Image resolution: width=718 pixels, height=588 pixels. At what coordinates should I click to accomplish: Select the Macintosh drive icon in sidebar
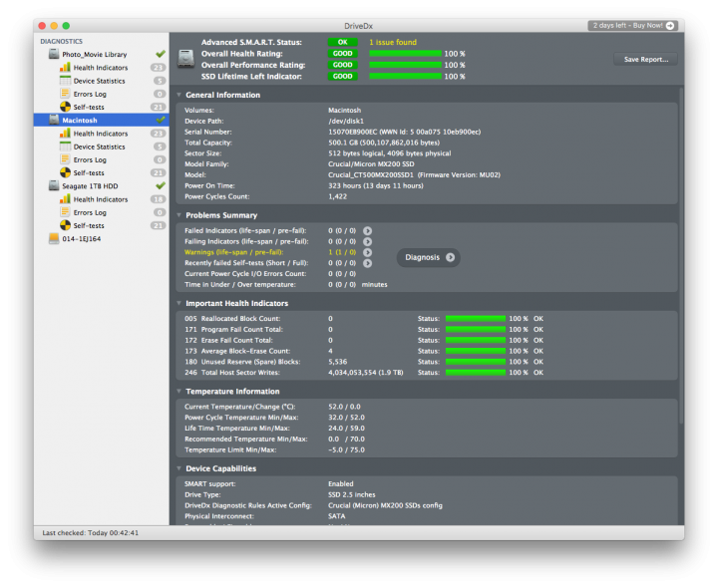tap(54, 120)
